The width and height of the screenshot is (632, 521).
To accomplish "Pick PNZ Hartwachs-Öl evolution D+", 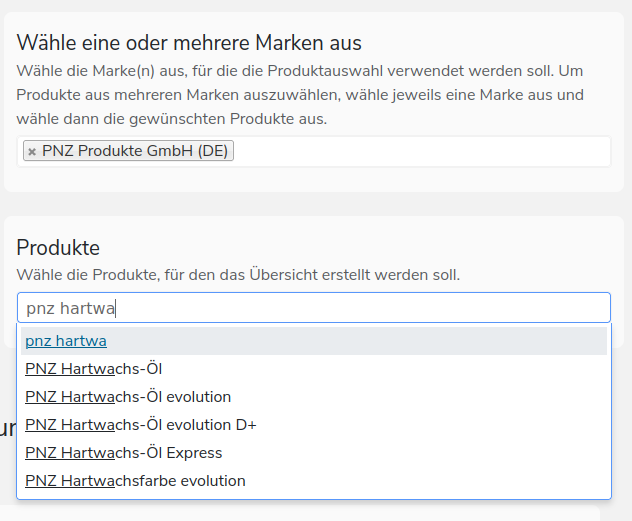I will tap(314, 425).
